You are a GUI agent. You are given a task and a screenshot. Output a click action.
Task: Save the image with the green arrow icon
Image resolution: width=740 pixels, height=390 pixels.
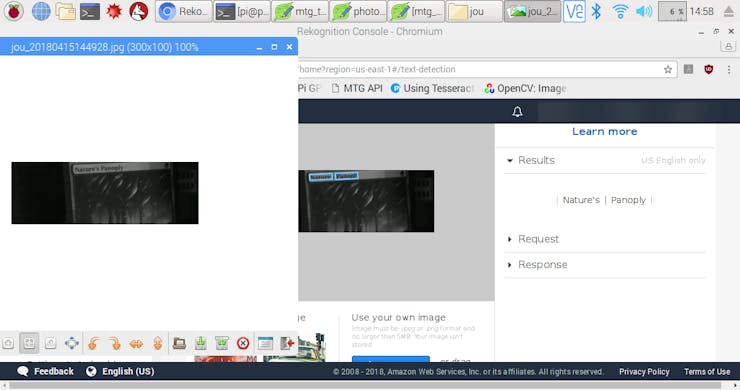coord(201,343)
